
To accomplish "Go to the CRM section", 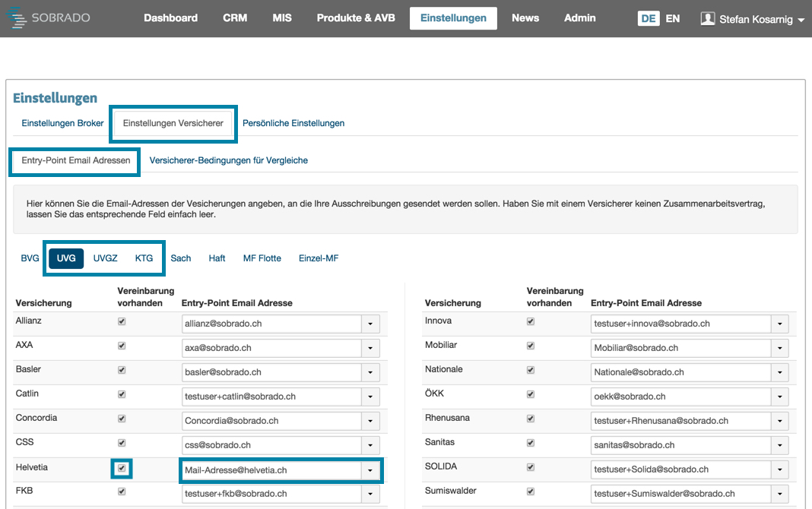I will [235, 18].
